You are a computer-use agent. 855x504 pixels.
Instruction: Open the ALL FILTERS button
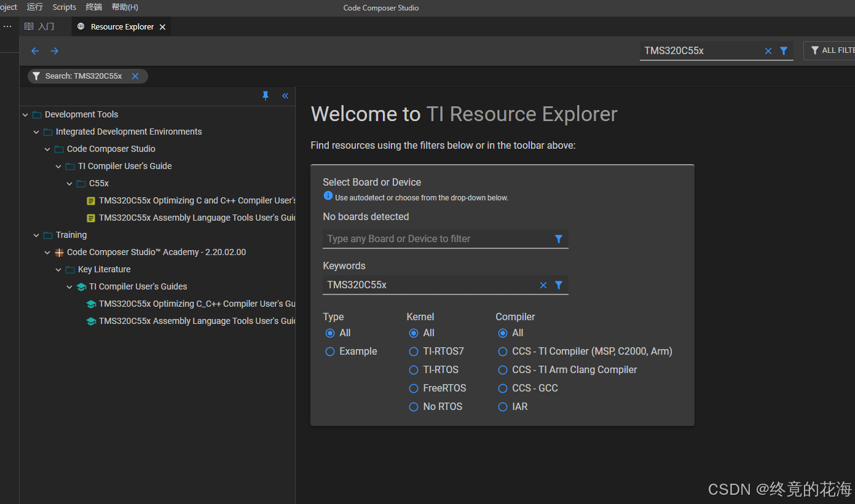830,50
